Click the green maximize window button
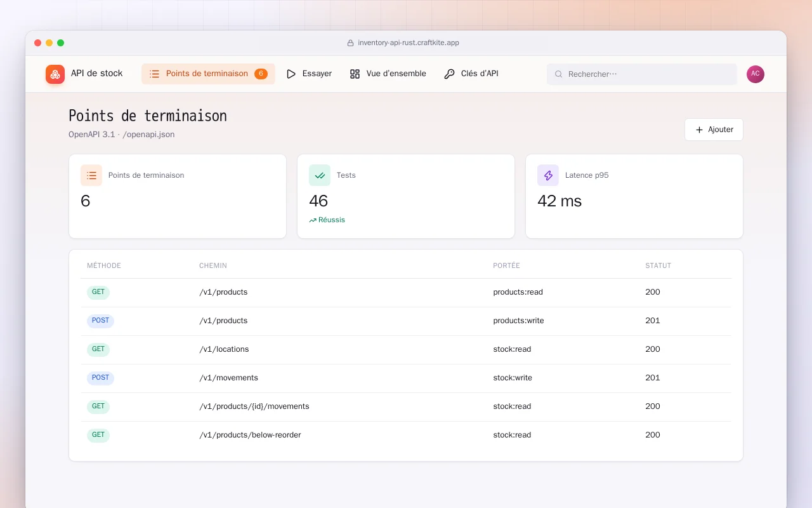This screenshot has width=812, height=508. 61,43
